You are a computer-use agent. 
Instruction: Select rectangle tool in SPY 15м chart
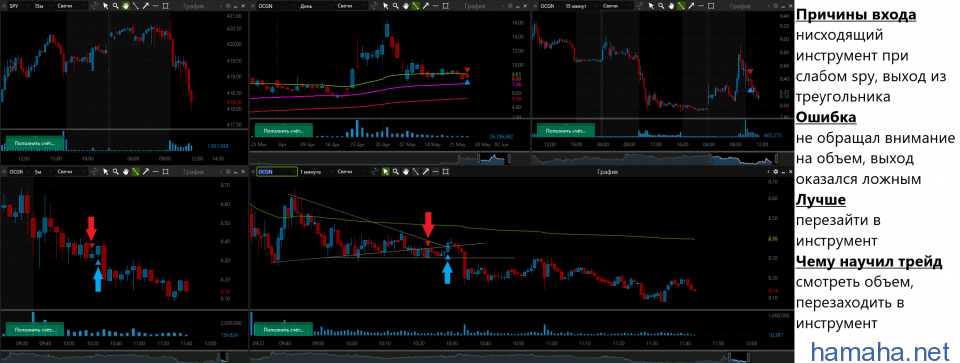(x=165, y=6)
